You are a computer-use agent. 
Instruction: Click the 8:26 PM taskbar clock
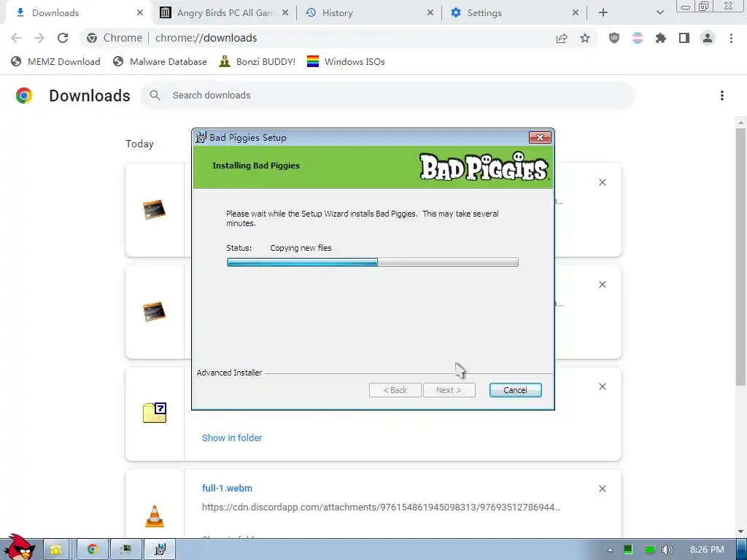pos(707,550)
